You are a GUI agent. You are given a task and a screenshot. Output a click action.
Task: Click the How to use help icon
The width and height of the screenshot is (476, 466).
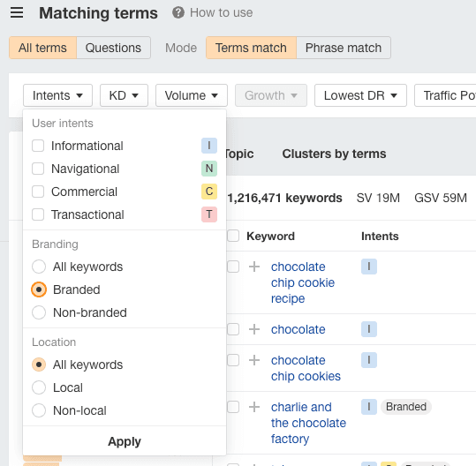(x=178, y=12)
